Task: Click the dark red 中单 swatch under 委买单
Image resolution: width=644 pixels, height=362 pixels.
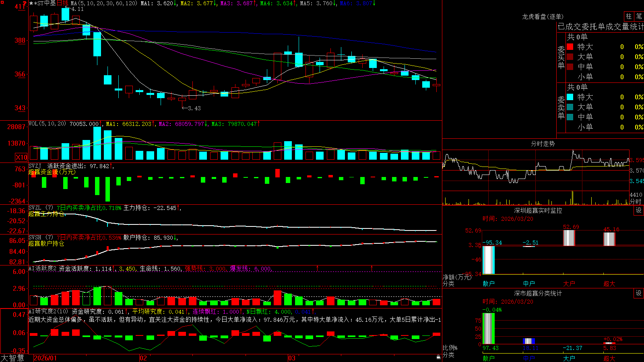Action: tap(570, 67)
